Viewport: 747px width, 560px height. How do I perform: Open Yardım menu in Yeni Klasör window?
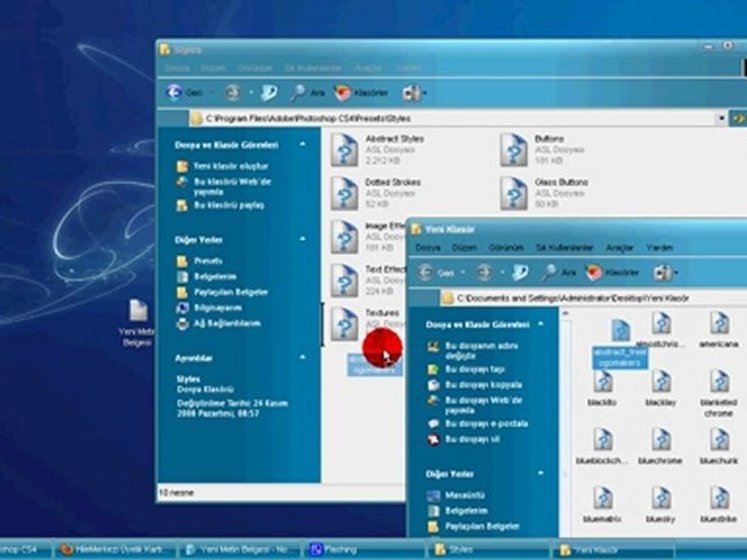(x=659, y=247)
